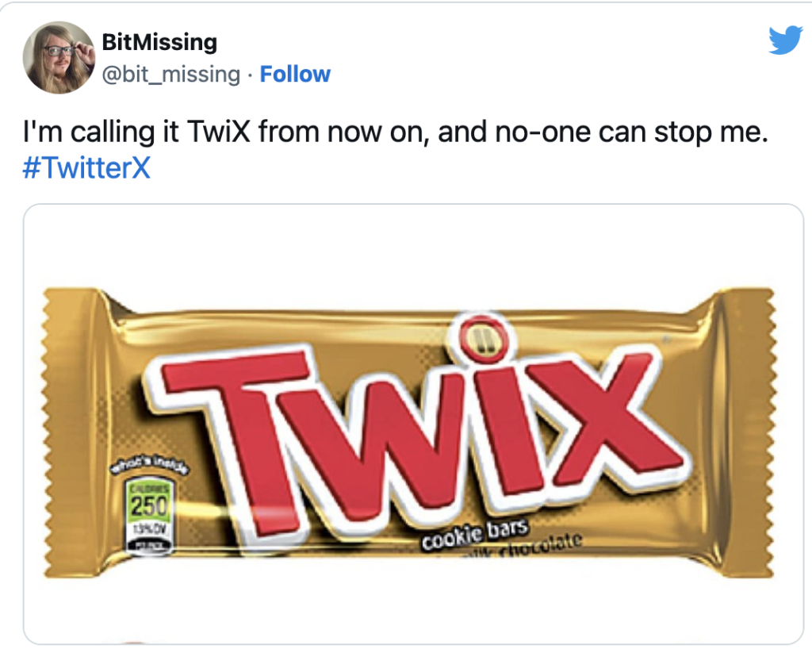Click the 13% DV nutrition label

click(x=148, y=529)
